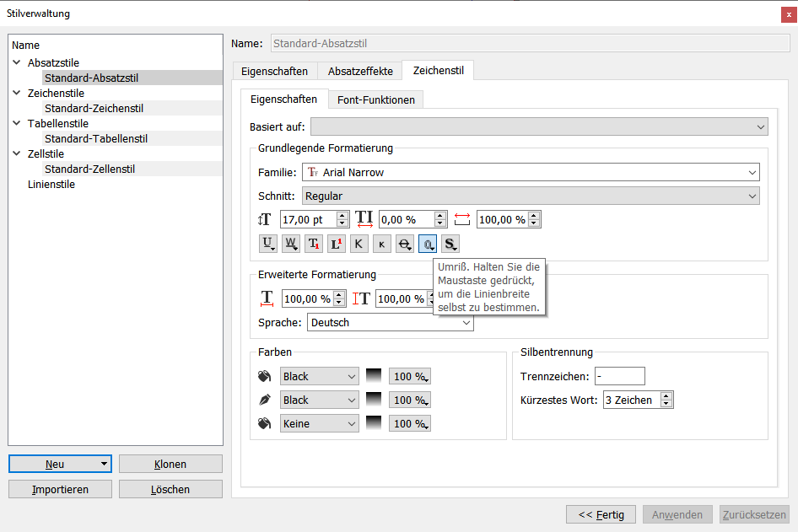Click the Klonen button
The height and width of the screenshot is (532, 798).
170,464
